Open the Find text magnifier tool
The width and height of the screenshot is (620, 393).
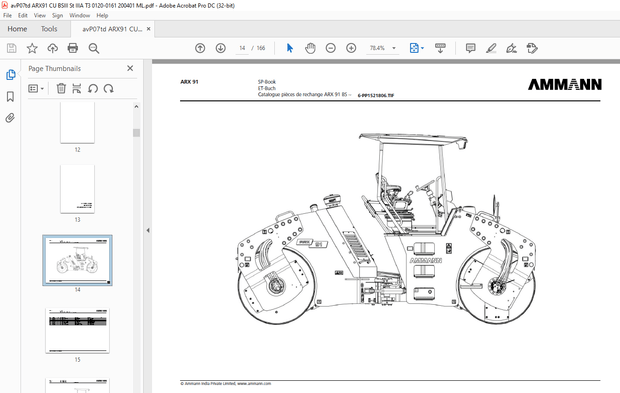click(94, 48)
